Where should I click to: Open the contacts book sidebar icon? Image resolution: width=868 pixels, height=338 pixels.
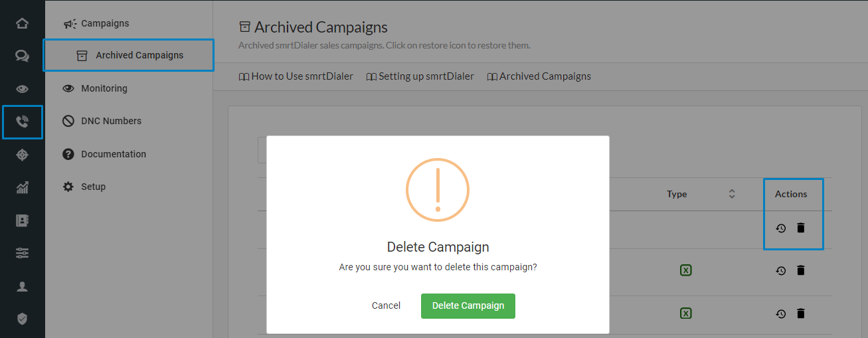pos(22,220)
